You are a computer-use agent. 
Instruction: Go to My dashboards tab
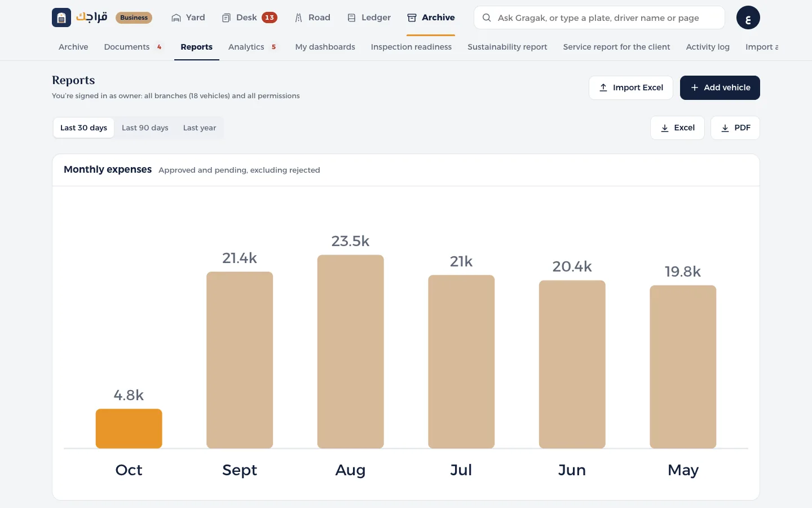(325, 47)
